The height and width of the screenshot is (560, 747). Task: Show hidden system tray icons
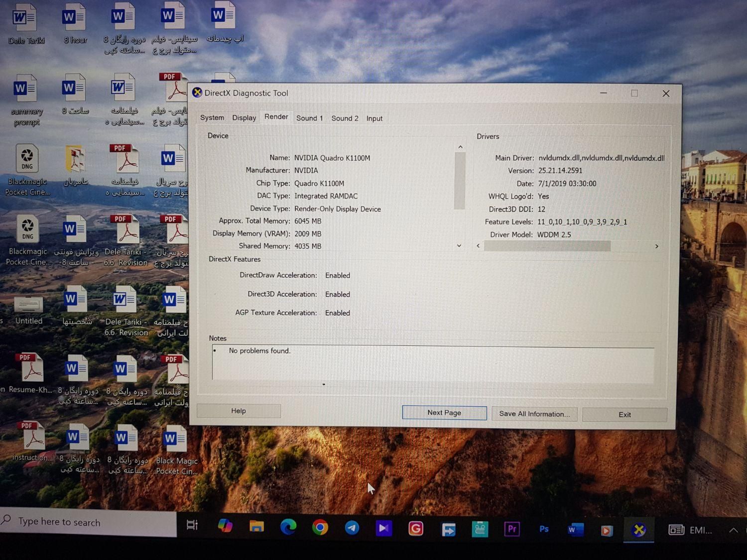coord(734,531)
